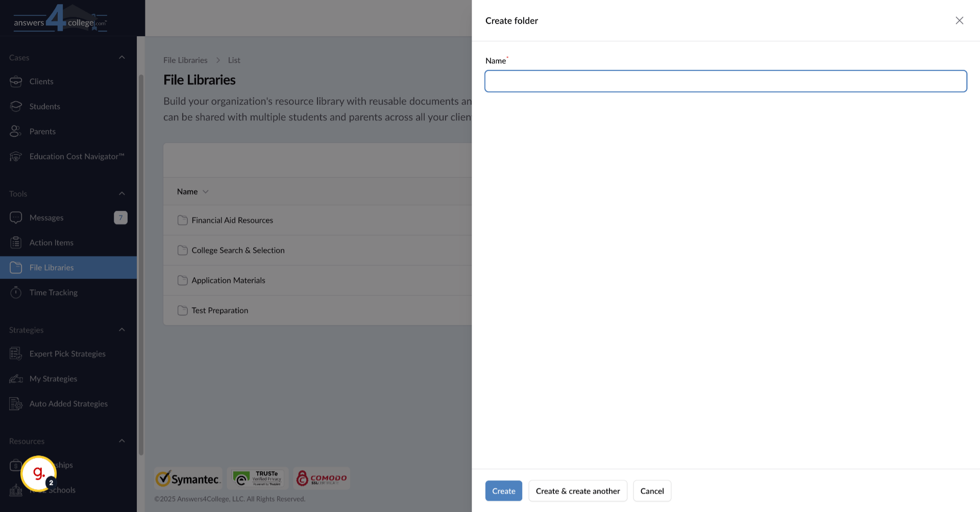Viewport: 980px width, 512px height.
Task: Click the blue Create button
Action: coord(504,491)
